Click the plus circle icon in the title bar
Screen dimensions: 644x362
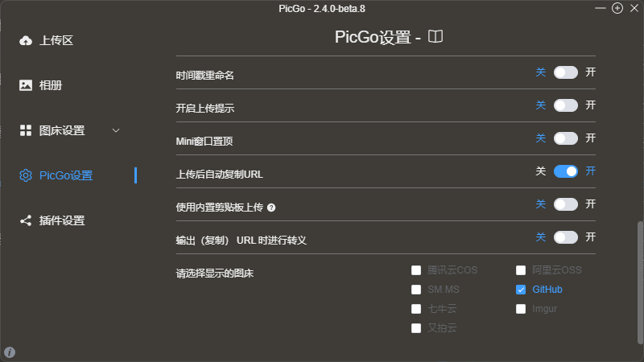click(617, 8)
